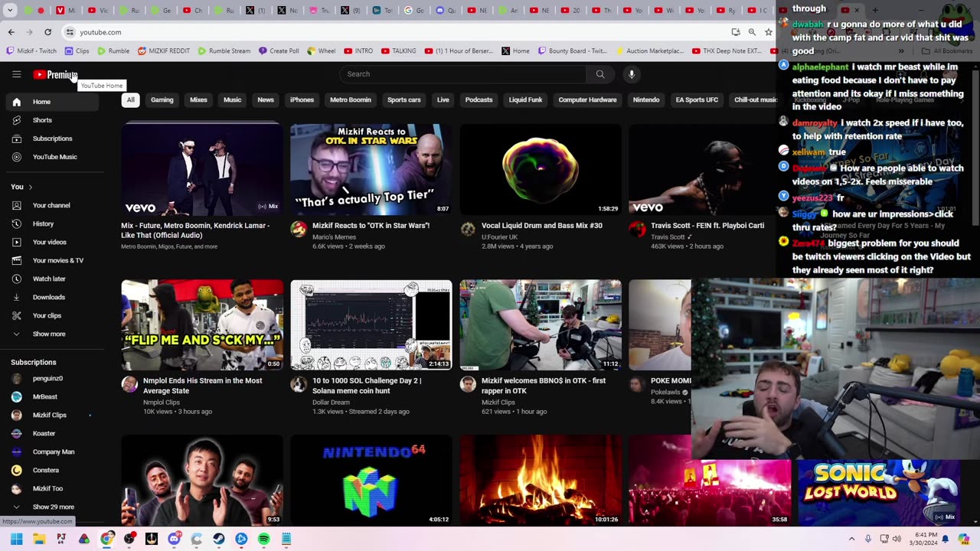Image resolution: width=980 pixels, height=551 pixels.
Task: Open Steam from the taskbar
Action: [x=219, y=539]
